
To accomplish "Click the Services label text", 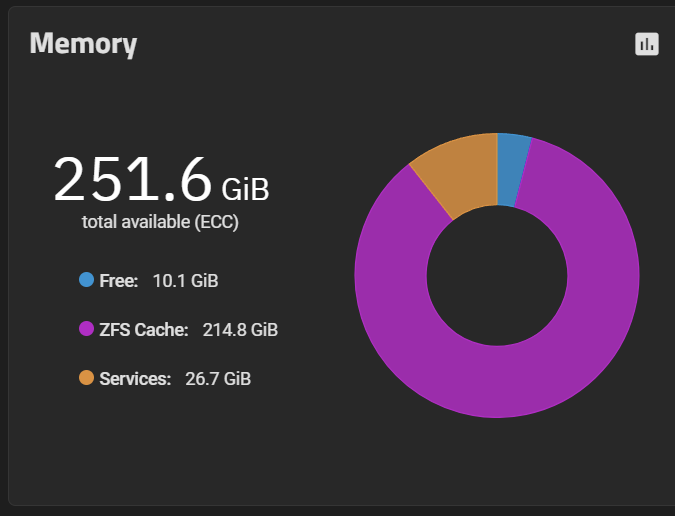I will 135,379.
